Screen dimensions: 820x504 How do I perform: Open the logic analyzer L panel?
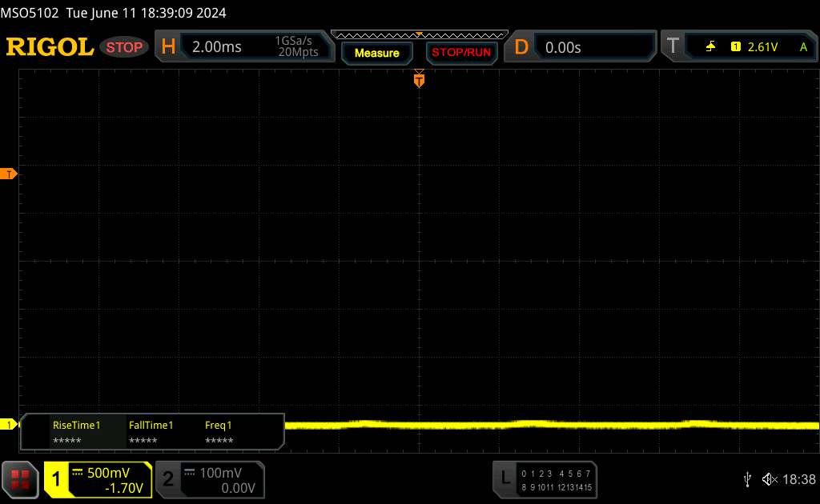[545, 479]
